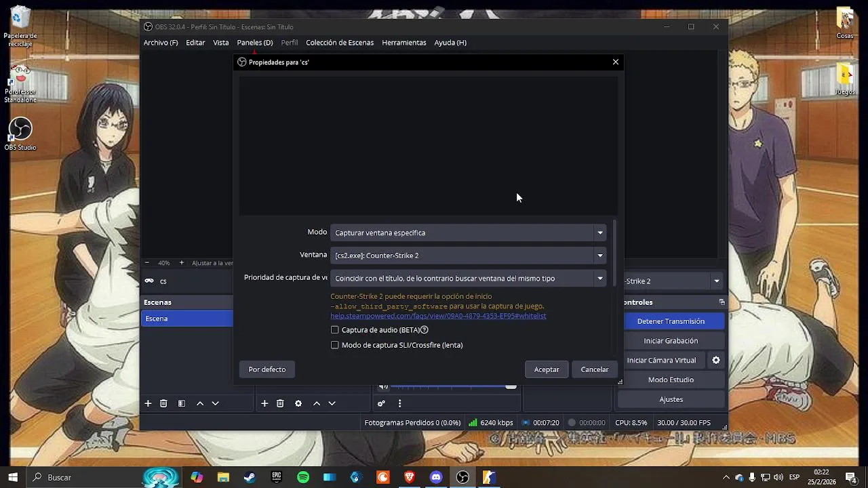Viewport: 868px width, 488px height.
Task: Open the help.steampowered.com whitelist link
Action: [438, 316]
